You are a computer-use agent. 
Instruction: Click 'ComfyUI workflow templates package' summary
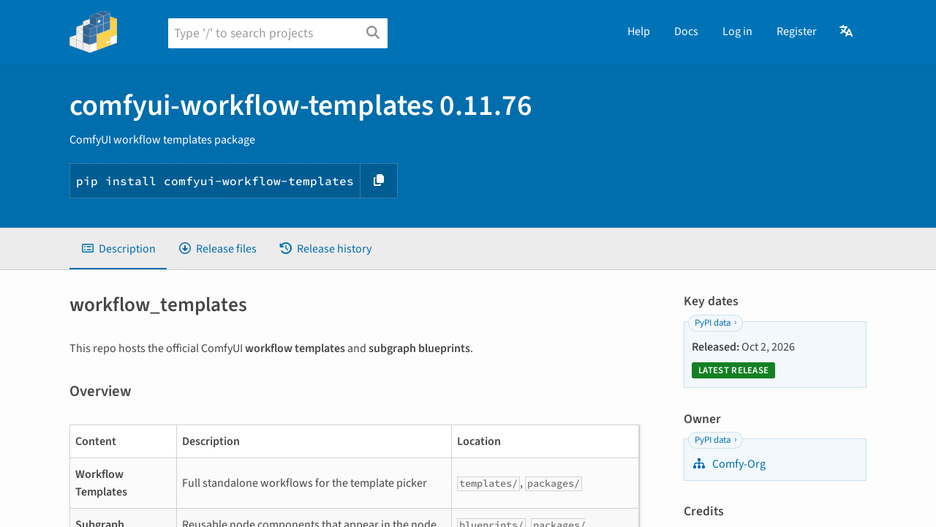[162, 140]
